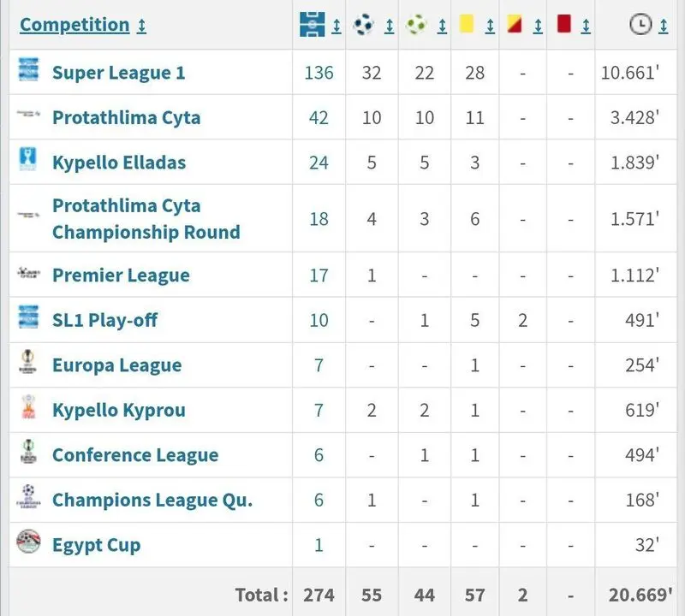
Task: Sort by appearances using the arrow beside pitch icon
Action: [337, 27]
